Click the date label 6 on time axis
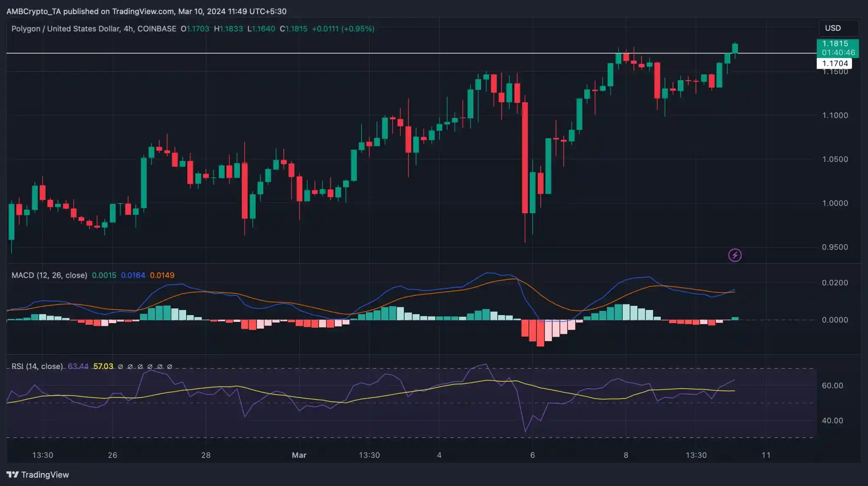Viewport: 868px width, 486px height. click(532, 455)
